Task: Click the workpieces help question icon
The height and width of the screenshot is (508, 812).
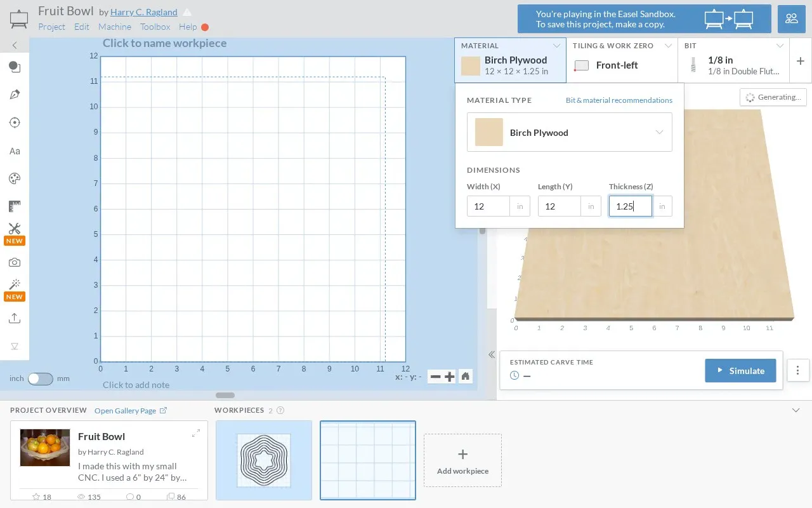Action: (280, 410)
